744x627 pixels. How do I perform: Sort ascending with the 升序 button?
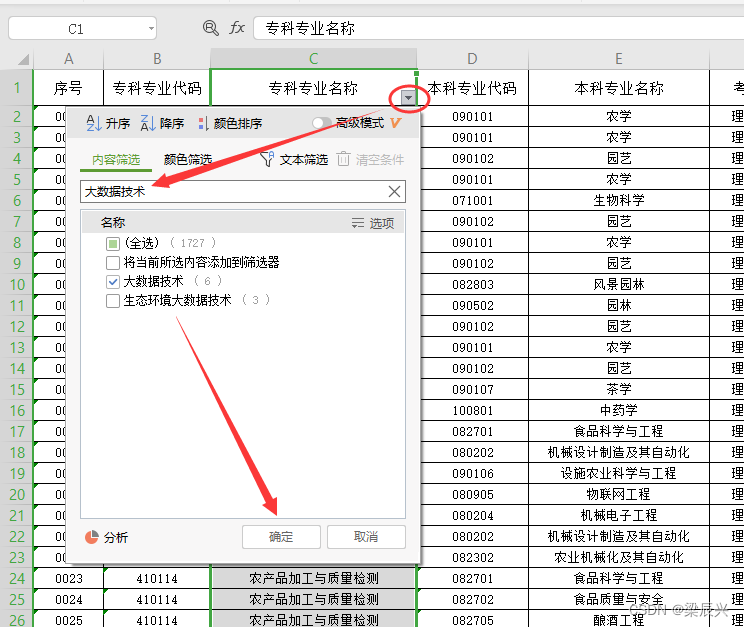point(108,123)
